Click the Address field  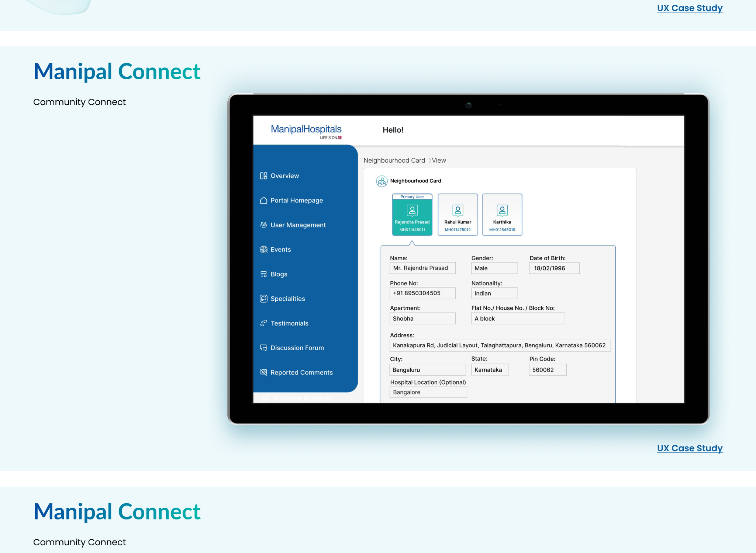click(500, 345)
